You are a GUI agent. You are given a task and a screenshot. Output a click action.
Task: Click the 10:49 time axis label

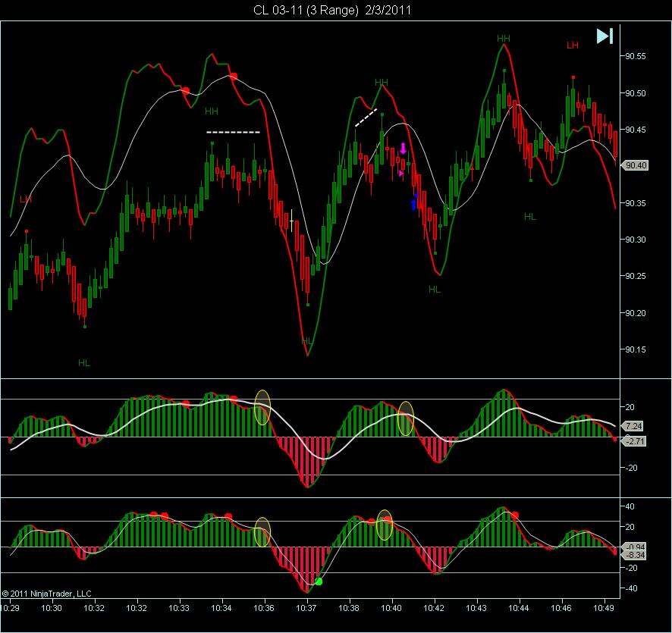click(604, 608)
